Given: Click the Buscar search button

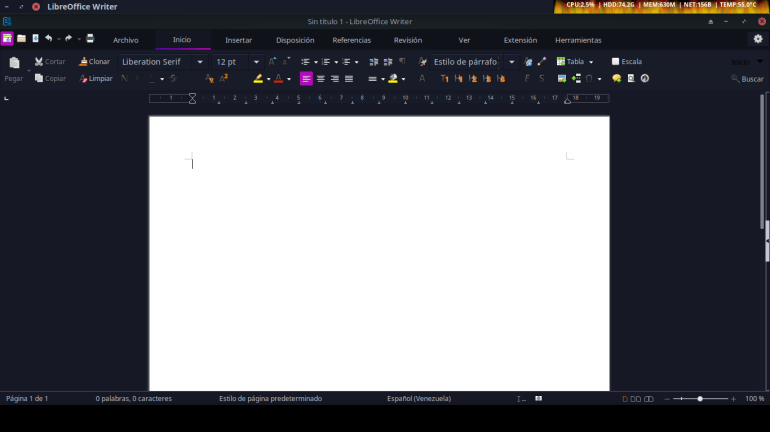Looking at the screenshot, I should point(746,79).
